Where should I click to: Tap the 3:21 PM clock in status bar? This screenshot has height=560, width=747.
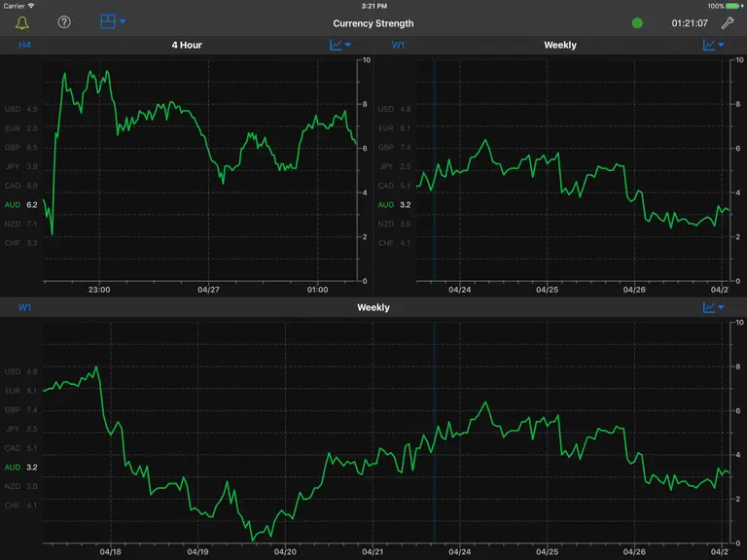point(373,6)
